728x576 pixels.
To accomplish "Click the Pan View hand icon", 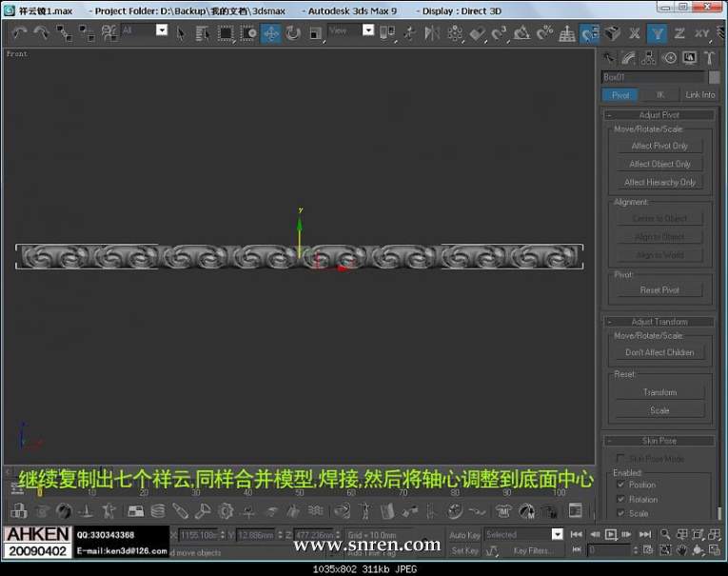I will [x=681, y=550].
